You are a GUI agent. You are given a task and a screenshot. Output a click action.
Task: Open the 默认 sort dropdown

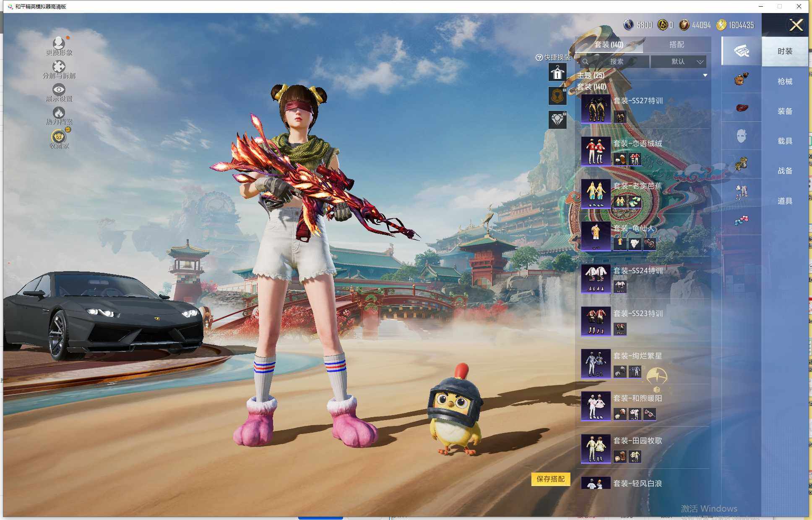click(679, 62)
